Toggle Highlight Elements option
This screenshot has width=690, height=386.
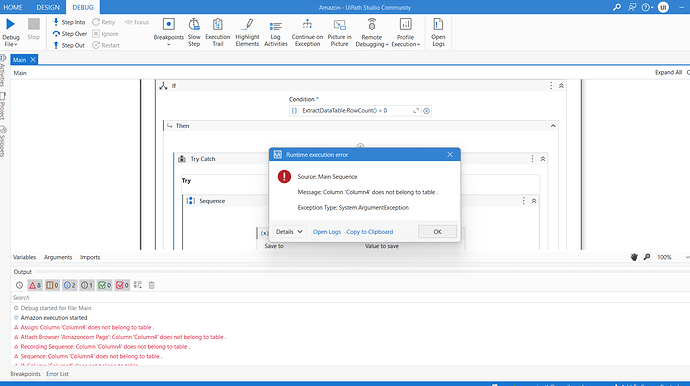(x=247, y=32)
